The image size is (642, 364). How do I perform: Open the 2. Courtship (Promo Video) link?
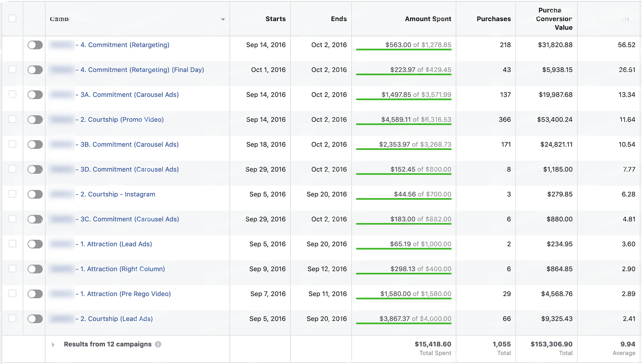click(120, 120)
